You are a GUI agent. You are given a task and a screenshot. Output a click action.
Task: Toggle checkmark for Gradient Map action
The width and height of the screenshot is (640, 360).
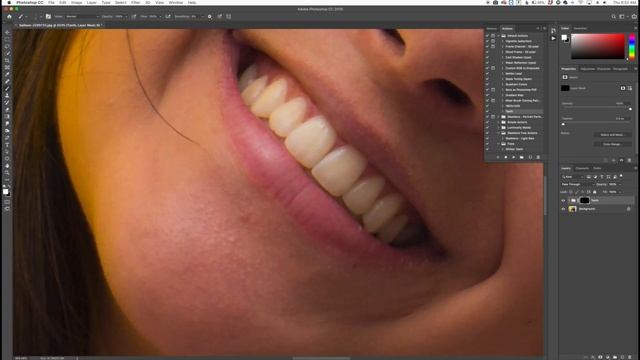pos(487,95)
